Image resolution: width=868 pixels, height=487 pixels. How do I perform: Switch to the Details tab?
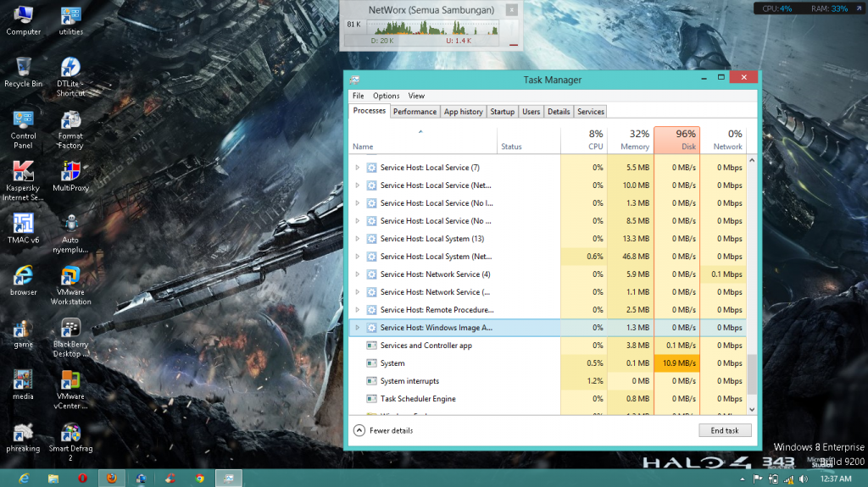coord(559,112)
